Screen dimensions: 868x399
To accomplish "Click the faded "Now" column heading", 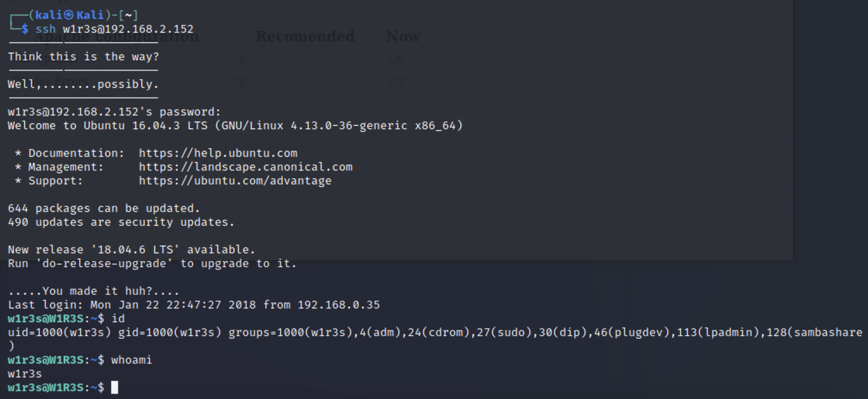I will coord(403,37).
